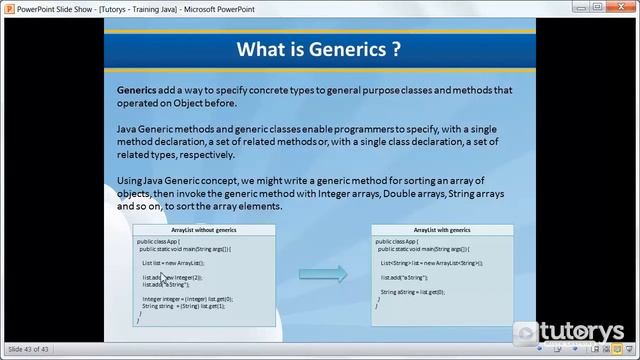This screenshot has height=360, width=640.
Task: Click the last status bar icon at far right
Action: tap(629, 349)
